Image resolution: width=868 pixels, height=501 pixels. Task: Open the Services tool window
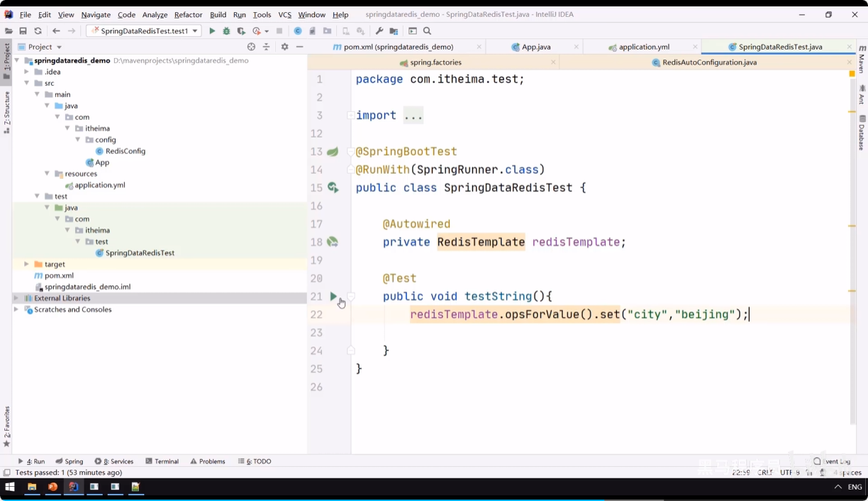114,461
